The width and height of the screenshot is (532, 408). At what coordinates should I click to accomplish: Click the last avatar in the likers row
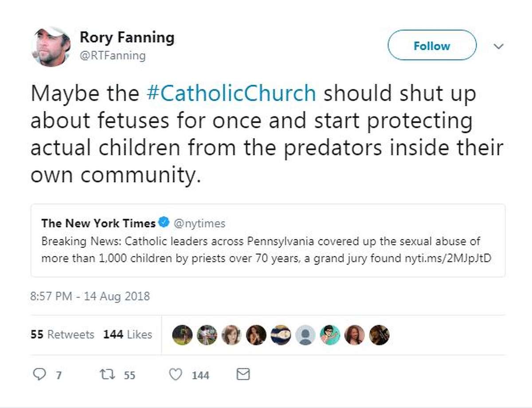[379, 335]
